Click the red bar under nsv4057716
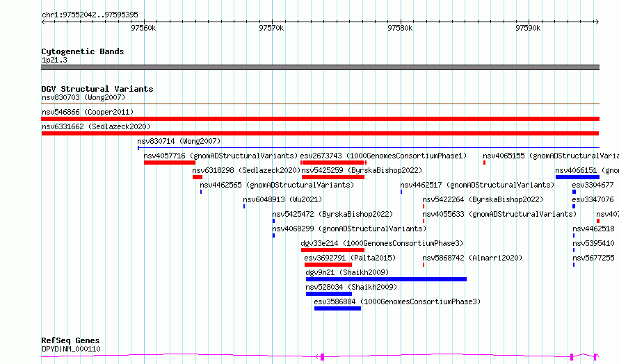This screenshot has height=364, width=619. pos(170,163)
